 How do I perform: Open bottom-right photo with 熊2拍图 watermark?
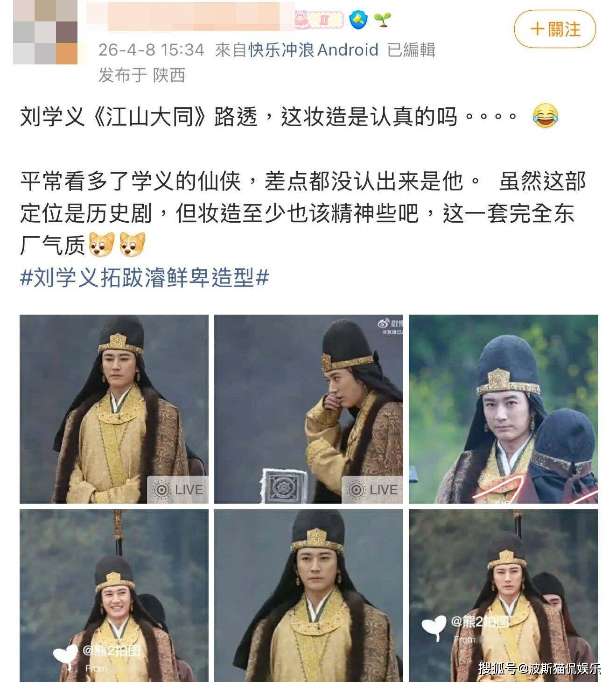(503, 596)
